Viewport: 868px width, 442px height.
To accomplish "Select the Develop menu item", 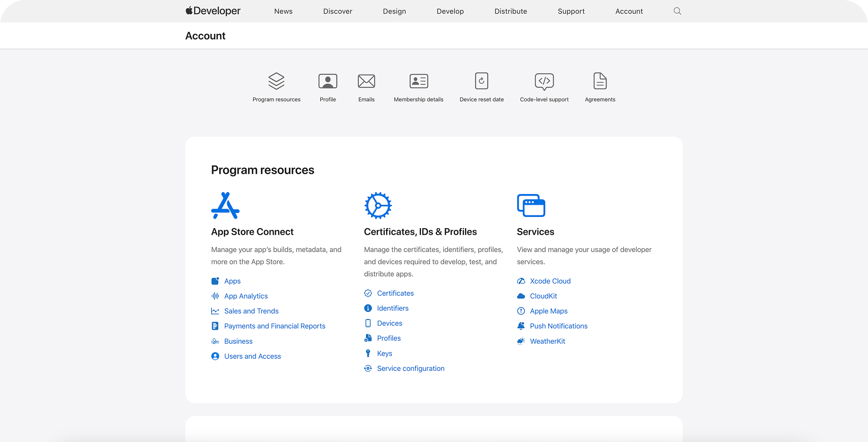I will 450,11.
